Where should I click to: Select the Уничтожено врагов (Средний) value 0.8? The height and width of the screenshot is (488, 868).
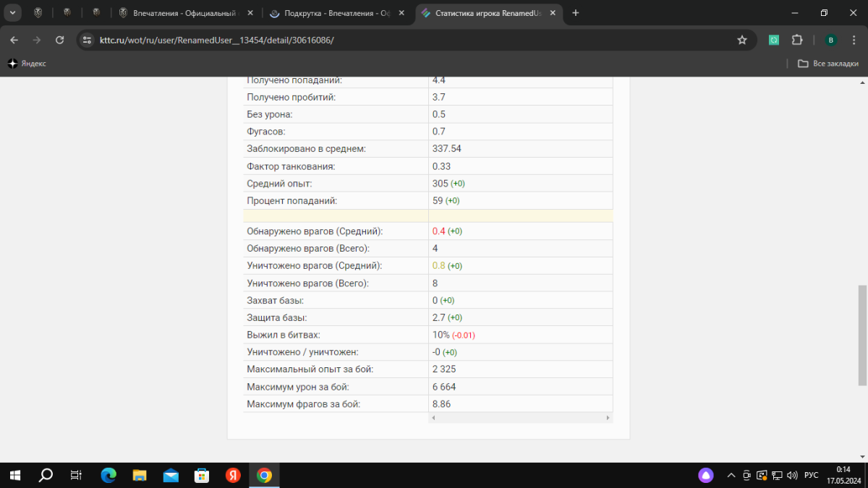pyautogui.click(x=439, y=266)
